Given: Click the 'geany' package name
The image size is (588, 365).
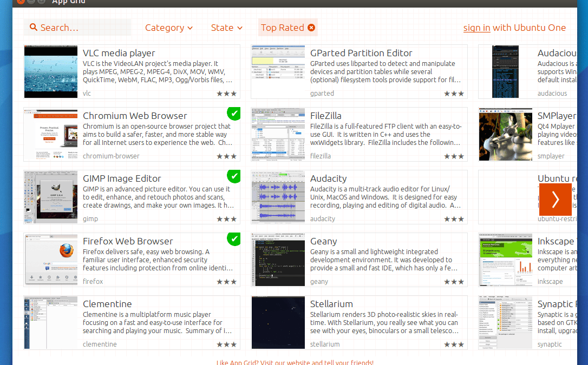Looking at the screenshot, I should tap(319, 282).
